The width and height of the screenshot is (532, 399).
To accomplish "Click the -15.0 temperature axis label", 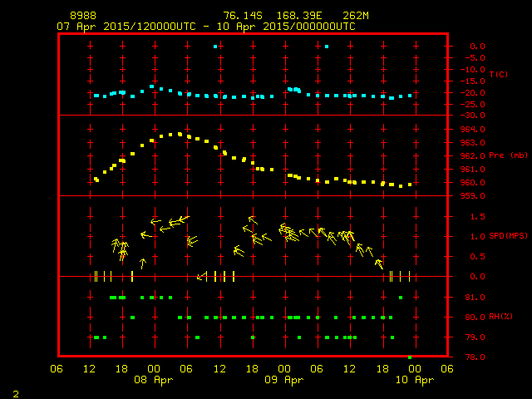I will 473,81.
